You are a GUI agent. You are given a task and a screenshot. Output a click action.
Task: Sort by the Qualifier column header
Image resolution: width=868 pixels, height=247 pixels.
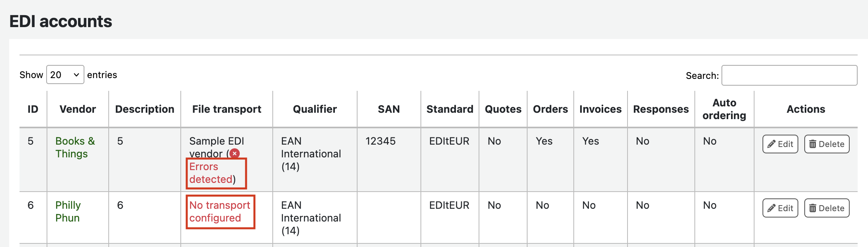pos(315,109)
